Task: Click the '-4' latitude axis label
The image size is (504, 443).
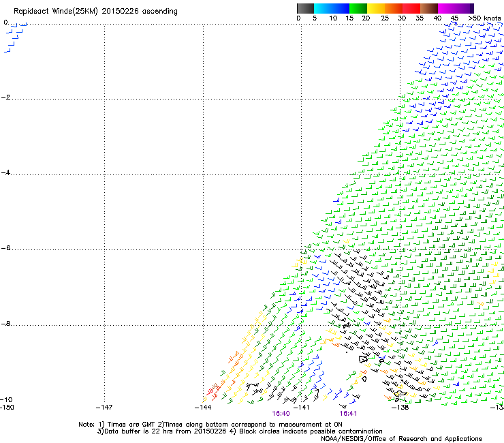Action: [x=5, y=172]
